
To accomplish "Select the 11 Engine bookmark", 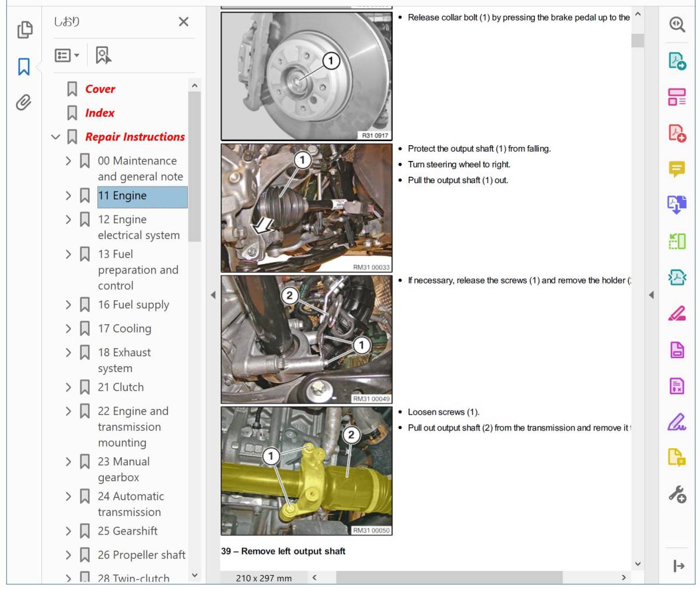I will pos(142,197).
